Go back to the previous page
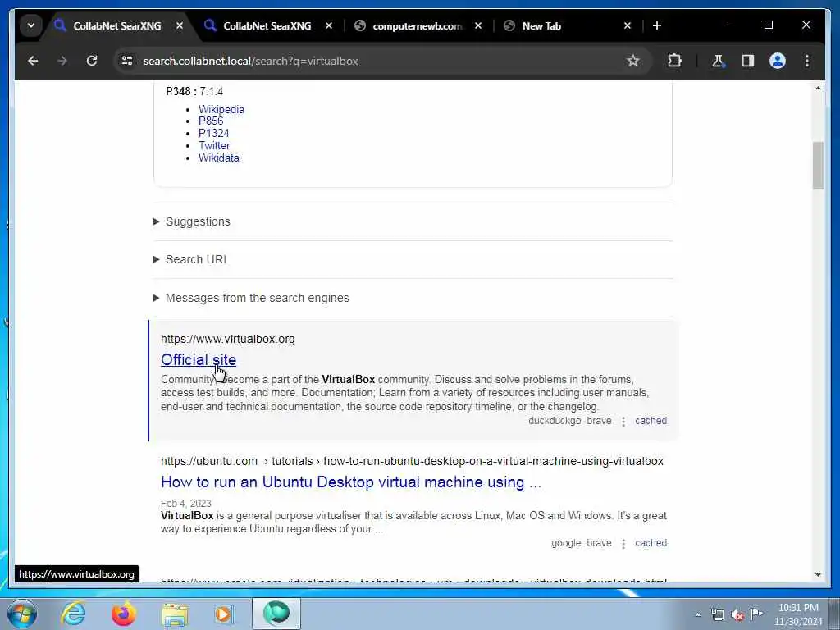This screenshot has height=630, width=840. [x=33, y=61]
